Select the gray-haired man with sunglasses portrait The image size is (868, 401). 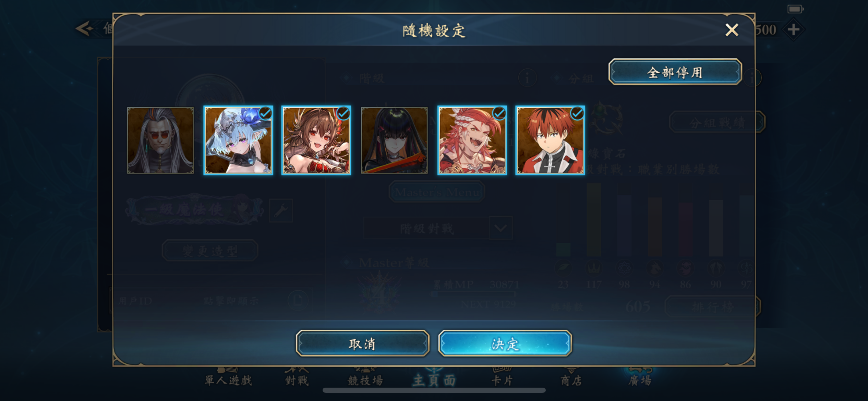click(x=160, y=140)
